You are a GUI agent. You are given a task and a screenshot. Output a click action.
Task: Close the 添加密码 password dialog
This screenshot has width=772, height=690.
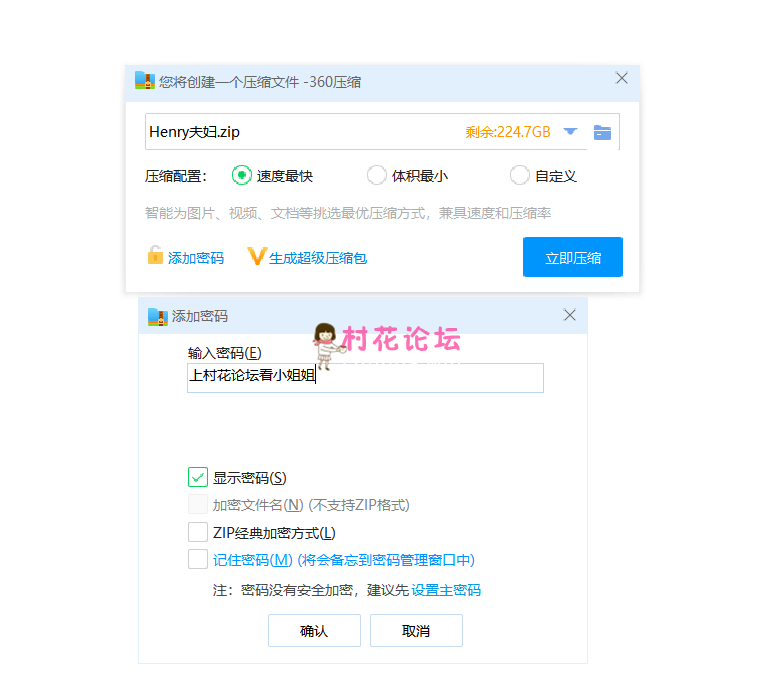click(x=569, y=315)
